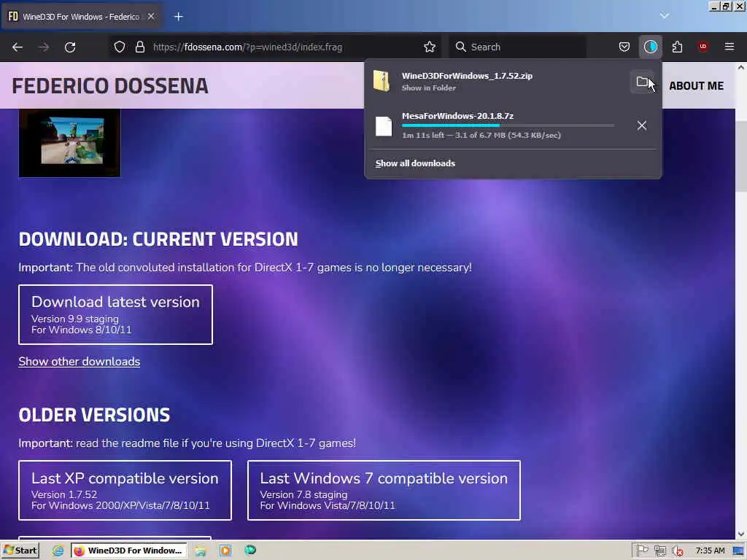Click the address bar URL
Image resolution: width=747 pixels, height=560 pixels.
(247, 47)
